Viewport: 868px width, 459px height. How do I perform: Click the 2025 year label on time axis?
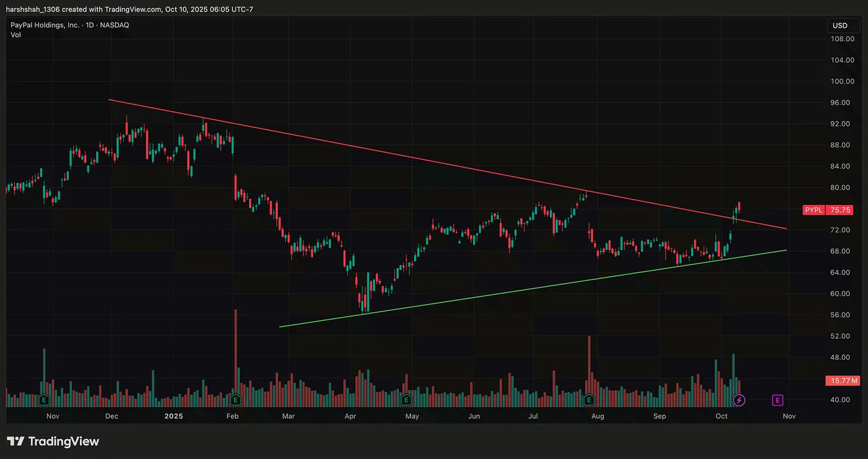pyautogui.click(x=174, y=416)
